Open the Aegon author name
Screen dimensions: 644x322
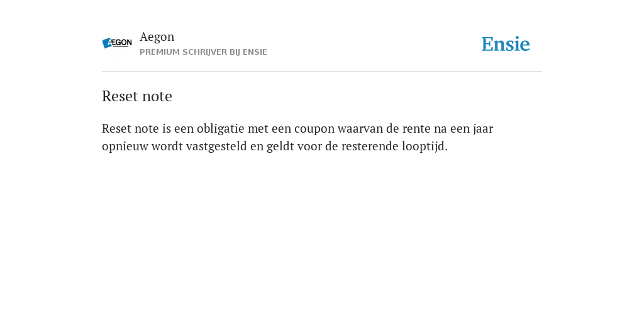coord(157,37)
